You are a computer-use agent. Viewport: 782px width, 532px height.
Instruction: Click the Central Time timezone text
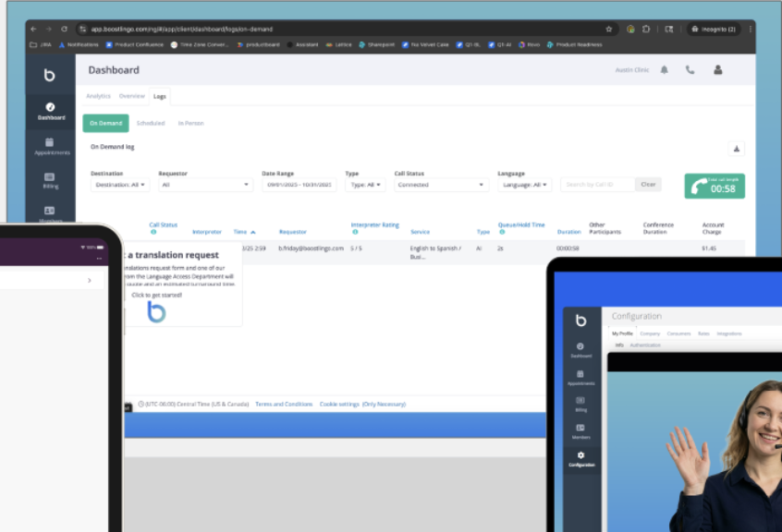coord(197,405)
